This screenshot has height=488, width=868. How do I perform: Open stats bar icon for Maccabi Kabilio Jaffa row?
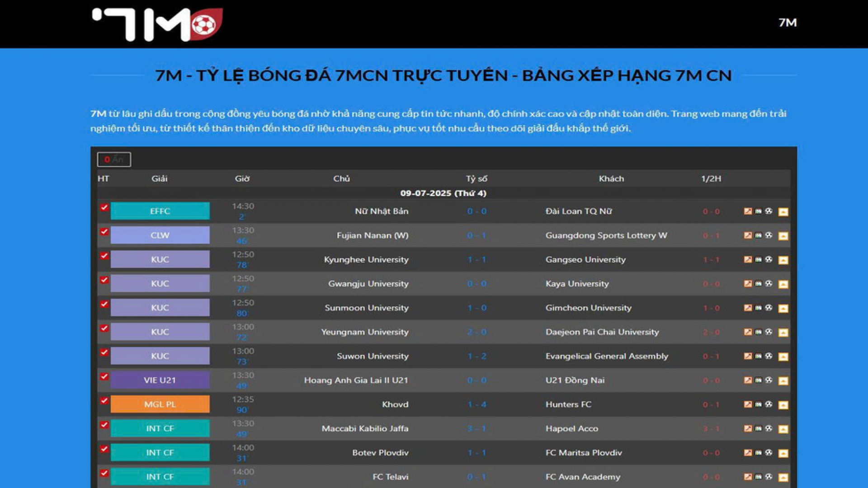(x=758, y=428)
